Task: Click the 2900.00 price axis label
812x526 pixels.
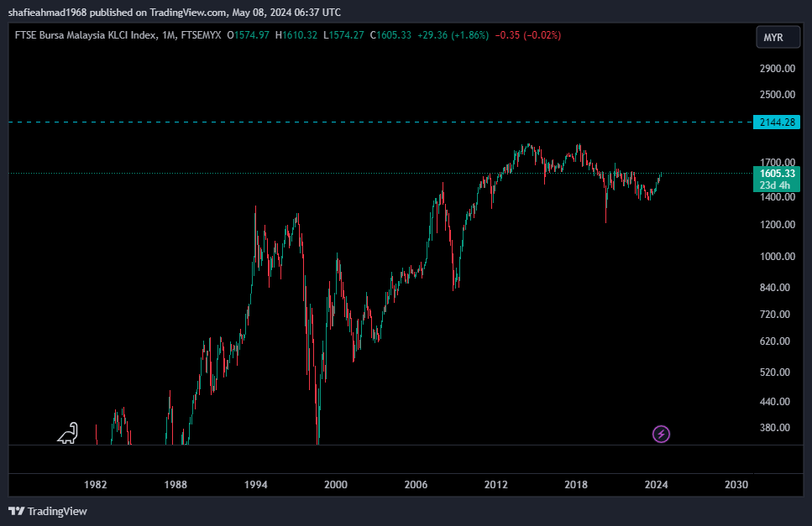Action: click(x=778, y=68)
